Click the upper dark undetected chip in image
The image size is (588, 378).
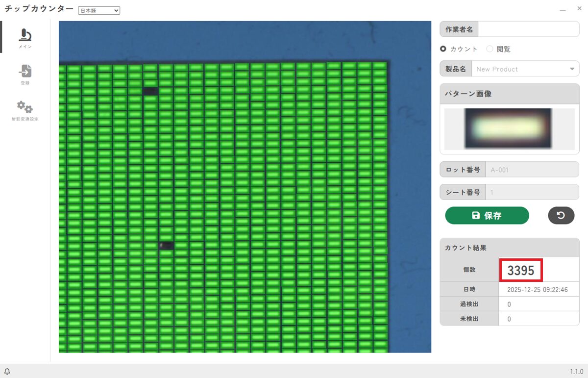pos(151,91)
